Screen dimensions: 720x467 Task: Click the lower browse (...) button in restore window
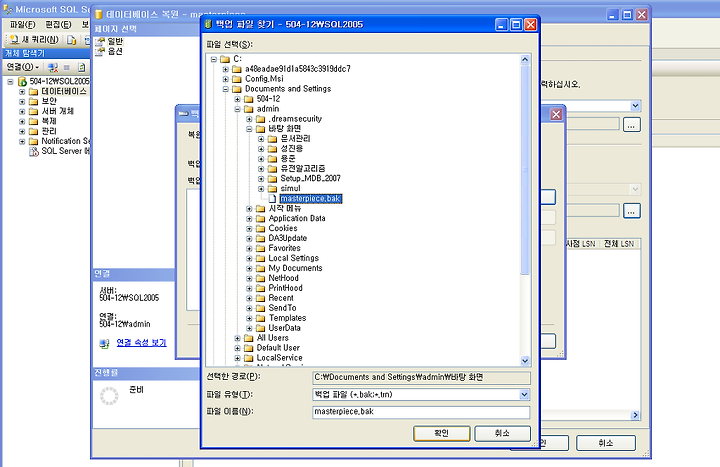632,211
